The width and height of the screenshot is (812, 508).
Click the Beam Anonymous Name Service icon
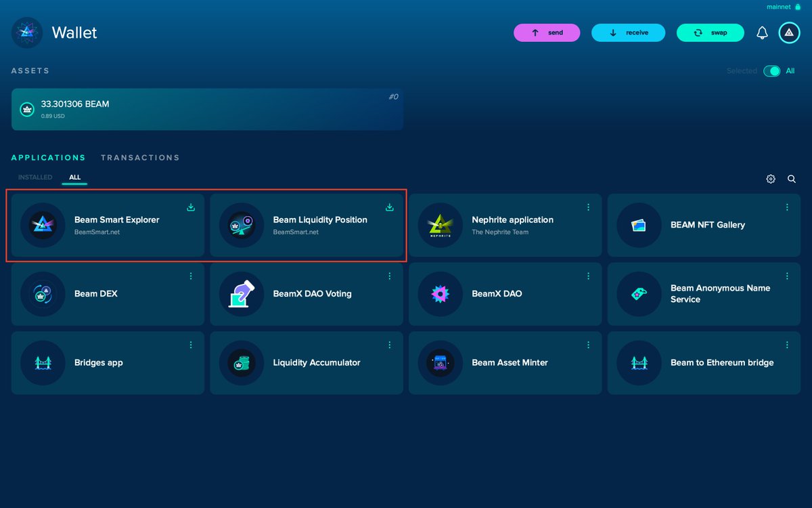point(639,294)
